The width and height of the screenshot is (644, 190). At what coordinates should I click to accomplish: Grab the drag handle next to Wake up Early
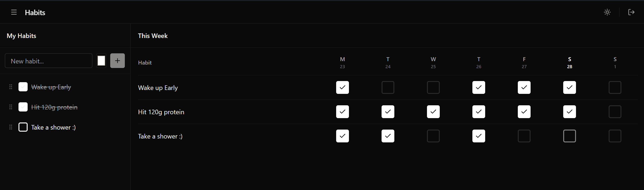click(x=10, y=87)
